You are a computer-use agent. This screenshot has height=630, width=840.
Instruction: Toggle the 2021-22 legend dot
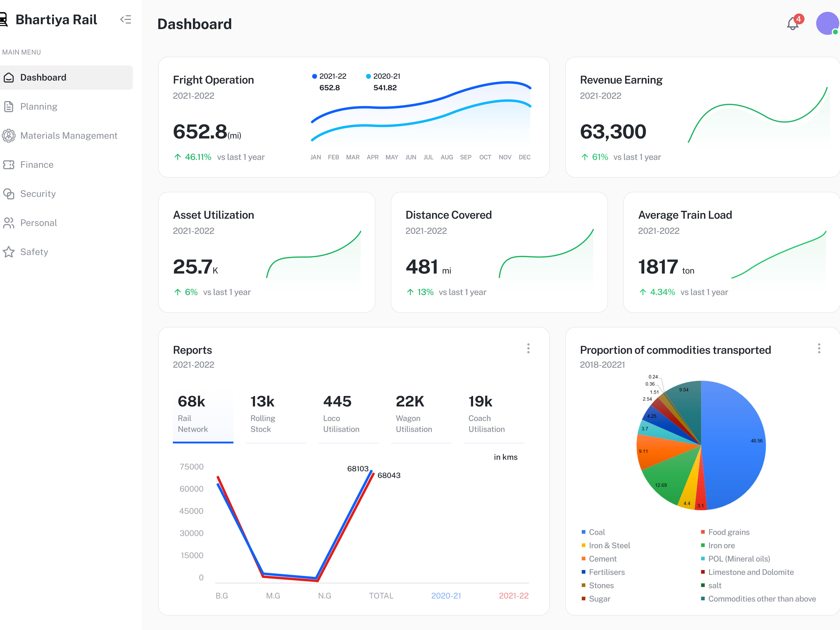[x=314, y=76]
